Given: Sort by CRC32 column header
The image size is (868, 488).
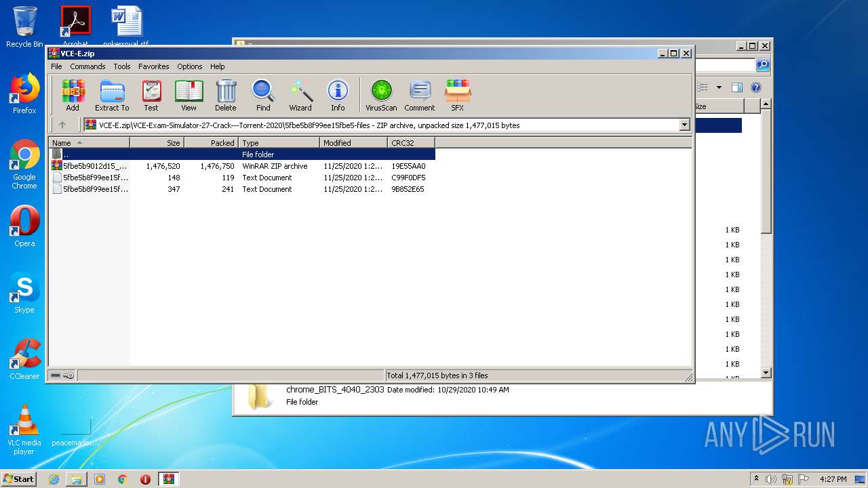Looking at the screenshot, I should pos(411,143).
